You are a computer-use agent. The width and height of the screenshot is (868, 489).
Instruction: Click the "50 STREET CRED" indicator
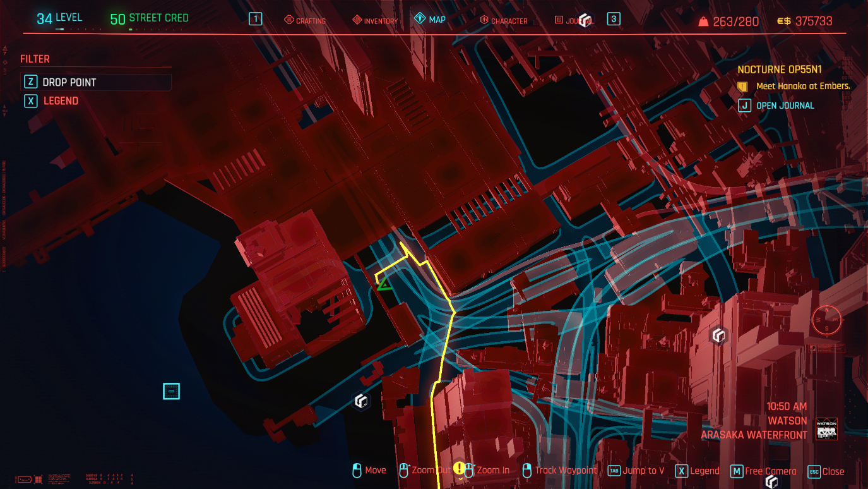[150, 18]
